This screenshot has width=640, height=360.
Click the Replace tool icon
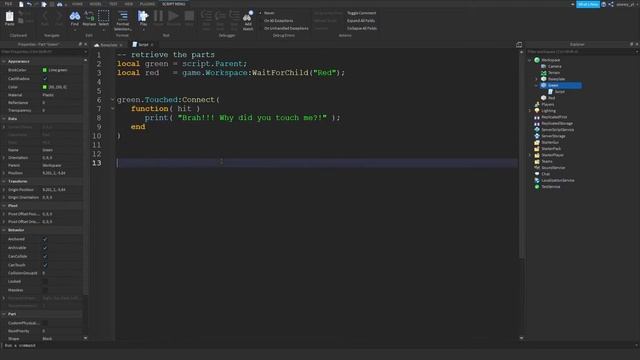89,16
